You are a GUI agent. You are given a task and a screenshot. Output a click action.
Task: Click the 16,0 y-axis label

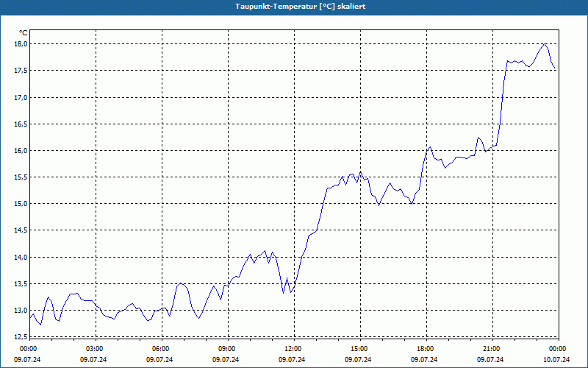[21, 151]
